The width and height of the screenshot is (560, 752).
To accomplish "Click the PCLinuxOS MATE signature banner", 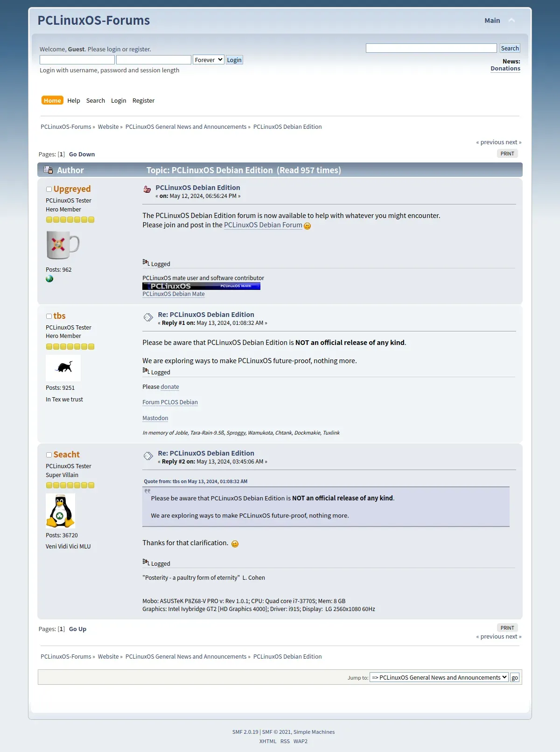I will pyautogui.click(x=201, y=286).
